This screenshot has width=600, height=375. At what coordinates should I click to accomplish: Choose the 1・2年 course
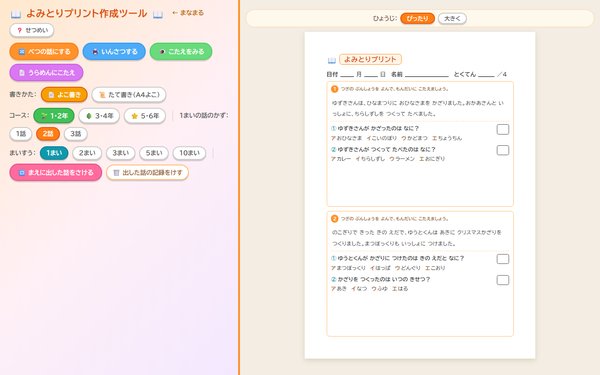[54, 116]
